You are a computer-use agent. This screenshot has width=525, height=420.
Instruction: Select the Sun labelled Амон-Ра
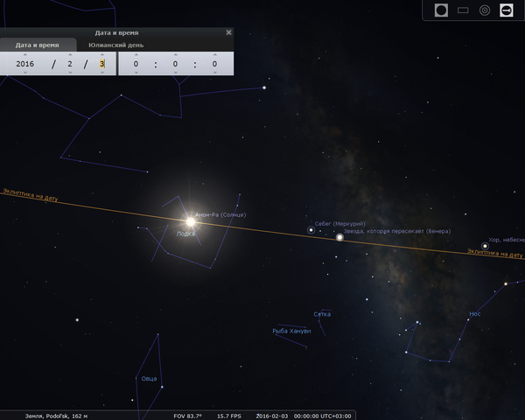coord(190,221)
